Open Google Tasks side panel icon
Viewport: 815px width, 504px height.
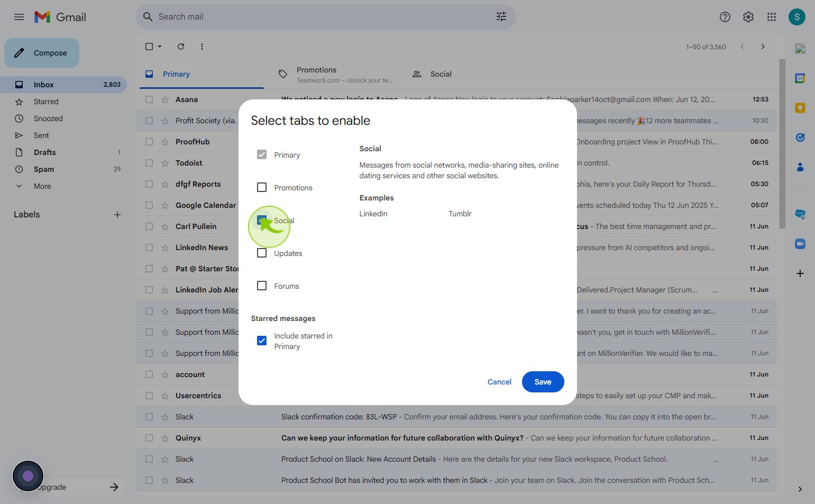(800, 138)
